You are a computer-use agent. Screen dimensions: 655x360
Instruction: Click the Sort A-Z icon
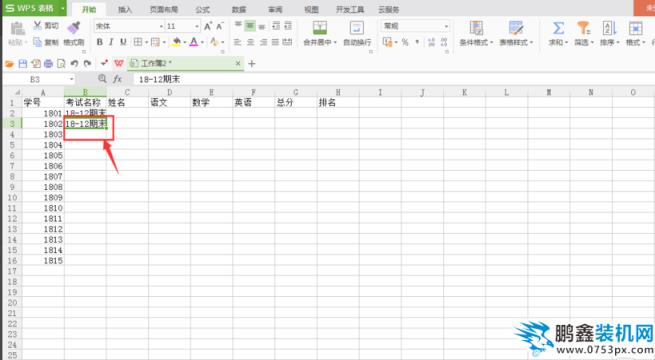point(609,28)
